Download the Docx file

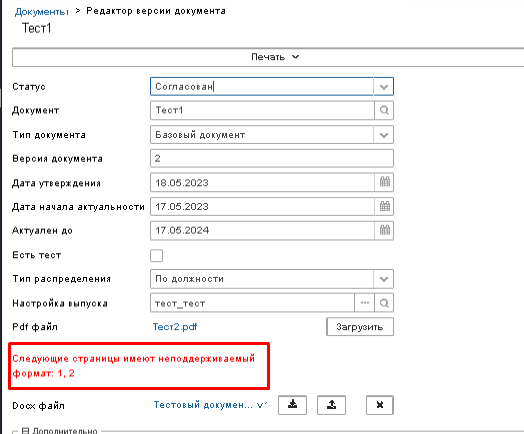[292, 405]
